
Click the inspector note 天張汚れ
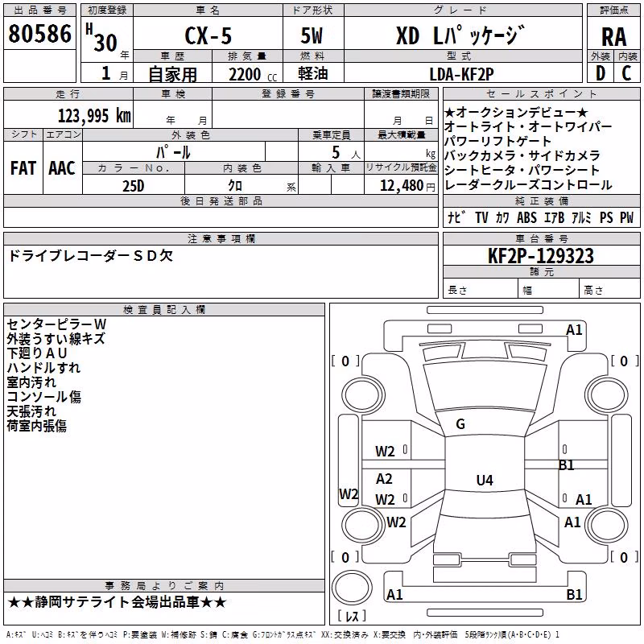pyautogui.click(x=31, y=411)
